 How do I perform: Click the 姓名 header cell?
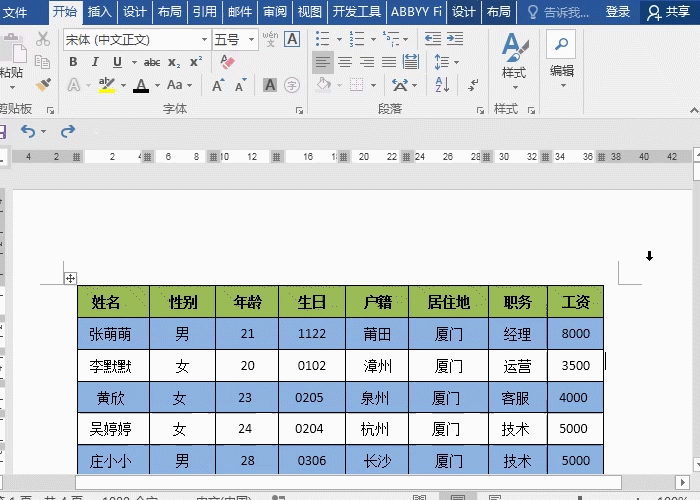click(x=113, y=302)
